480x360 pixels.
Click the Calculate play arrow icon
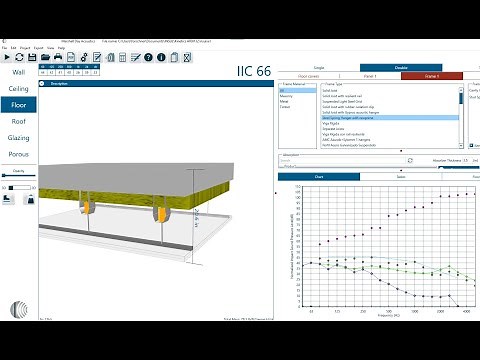click(6, 57)
